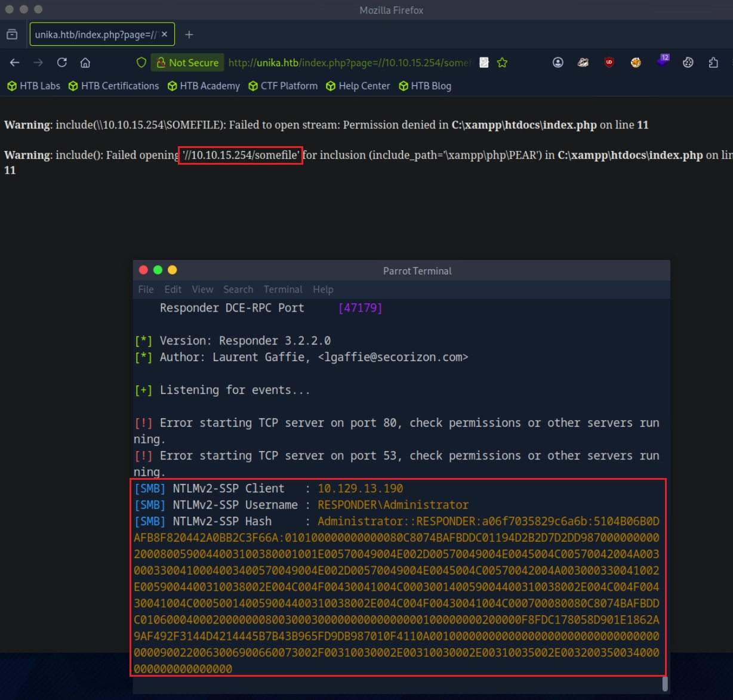
Task: Open the extension icon beside the account icon
Action: pyautogui.click(x=583, y=63)
